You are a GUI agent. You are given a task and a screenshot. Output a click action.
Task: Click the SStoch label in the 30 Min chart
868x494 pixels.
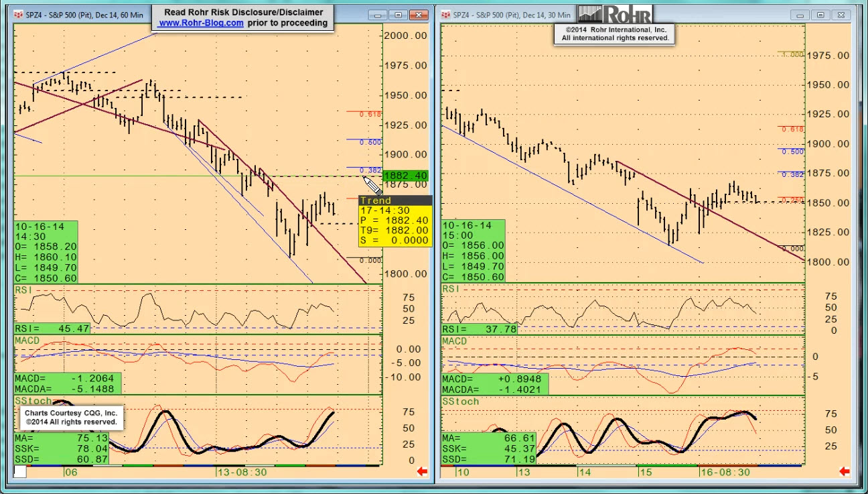click(x=460, y=402)
